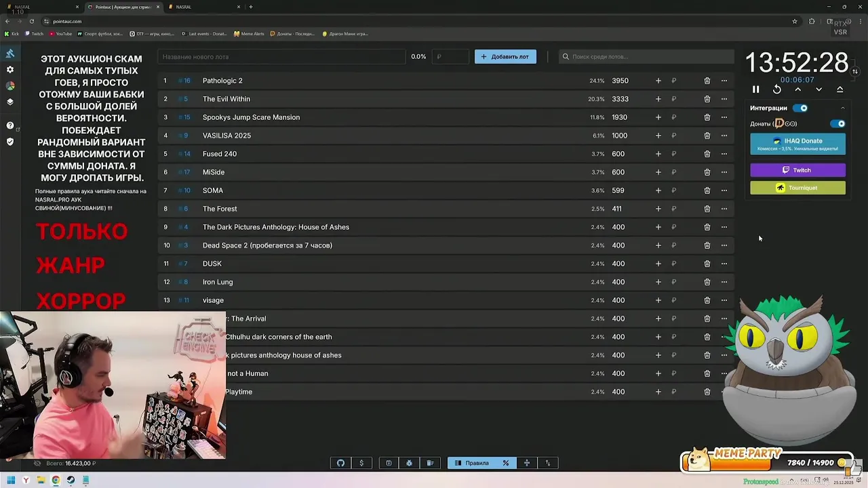Click the eject-style icon under timer
Screen dimensions: 868x488
point(840,89)
